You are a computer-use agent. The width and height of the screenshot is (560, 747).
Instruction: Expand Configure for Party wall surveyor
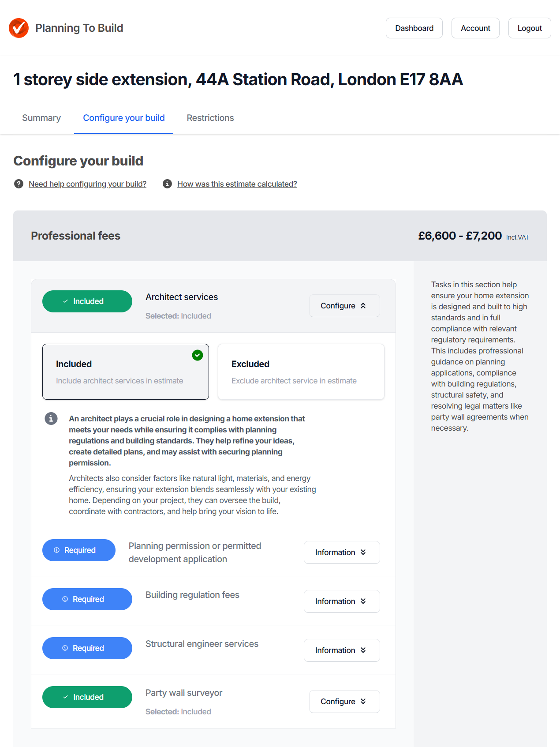click(x=344, y=702)
